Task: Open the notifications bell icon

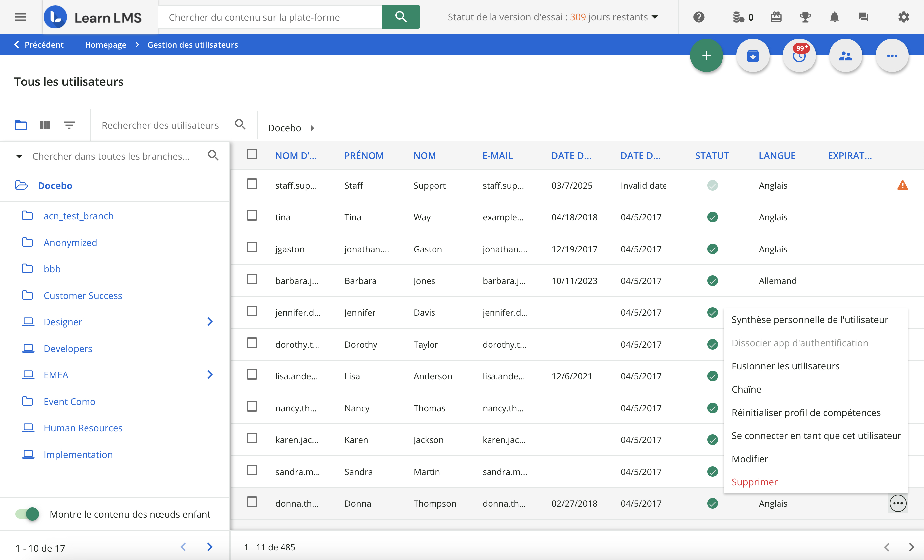Action: pos(834,17)
